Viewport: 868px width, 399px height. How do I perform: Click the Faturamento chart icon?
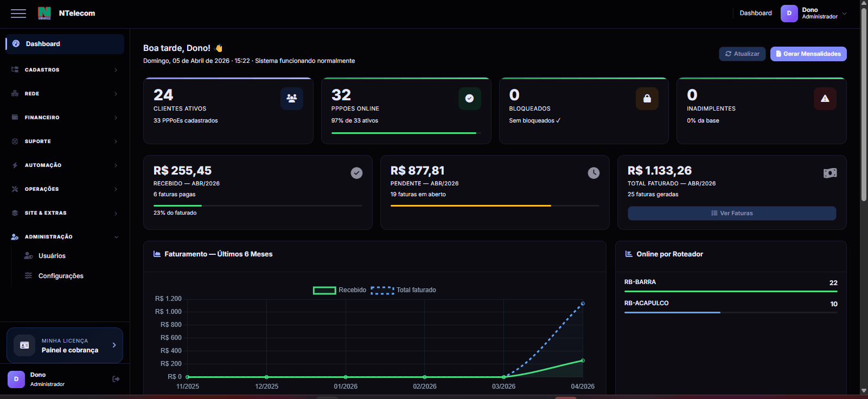tap(157, 254)
